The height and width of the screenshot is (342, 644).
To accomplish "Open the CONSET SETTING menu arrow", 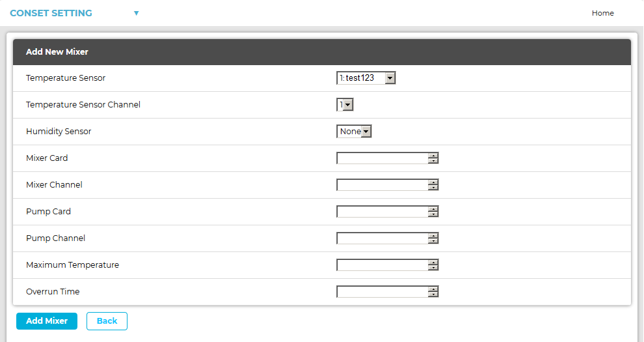I will click(136, 13).
